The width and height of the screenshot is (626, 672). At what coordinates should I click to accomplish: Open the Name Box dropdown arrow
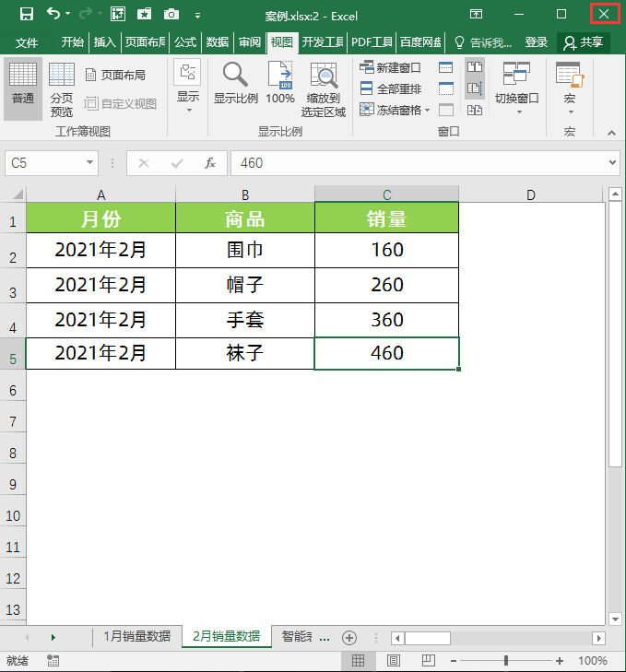(x=89, y=163)
